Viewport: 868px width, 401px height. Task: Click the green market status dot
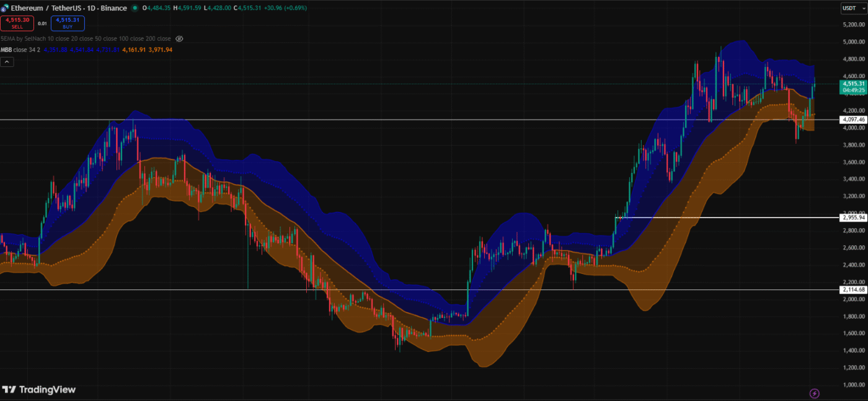135,8
